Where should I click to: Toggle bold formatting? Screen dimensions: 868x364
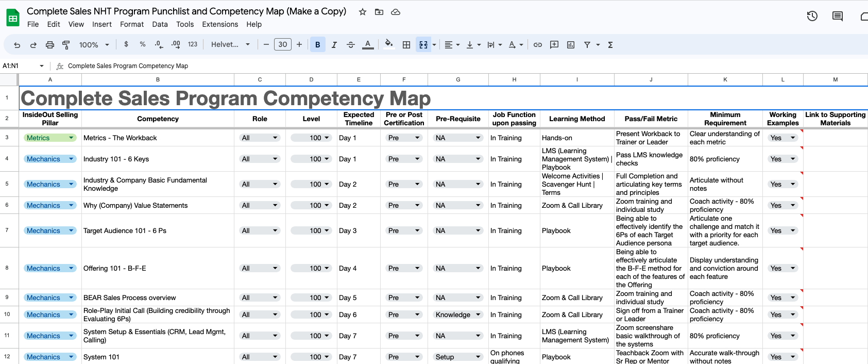(x=318, y=45)
